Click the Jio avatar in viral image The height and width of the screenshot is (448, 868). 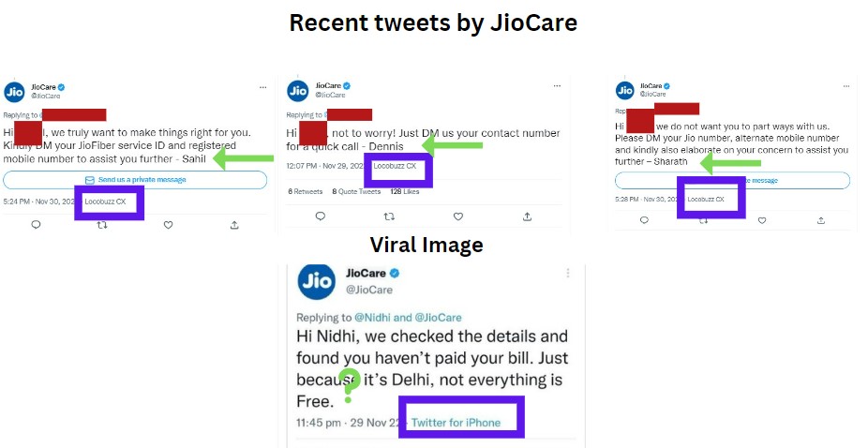coord(317,281)
